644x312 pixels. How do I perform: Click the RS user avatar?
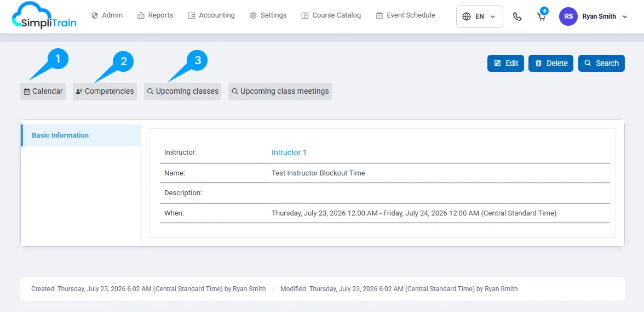[x=568, y=16]
